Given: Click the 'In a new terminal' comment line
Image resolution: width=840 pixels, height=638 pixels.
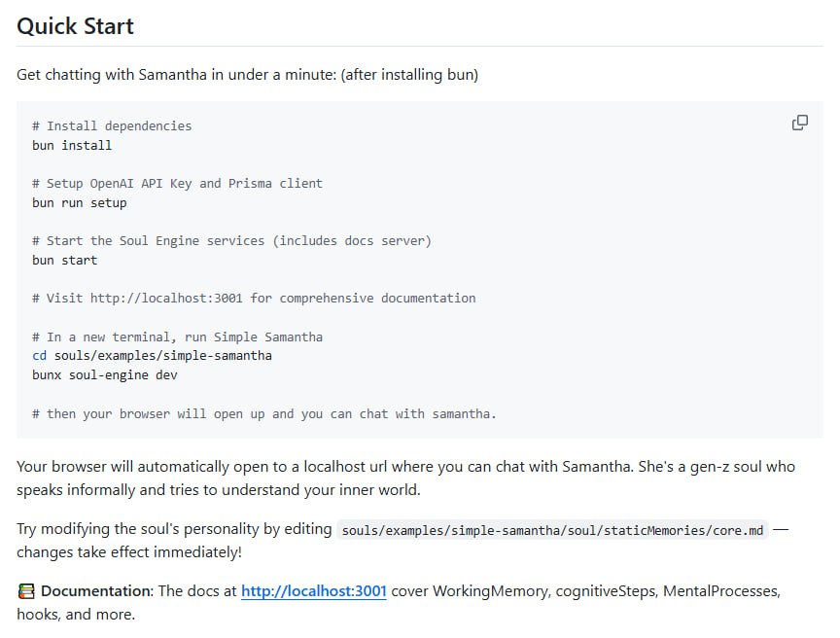Looking at the screenshot, I should tap(177, 337).
